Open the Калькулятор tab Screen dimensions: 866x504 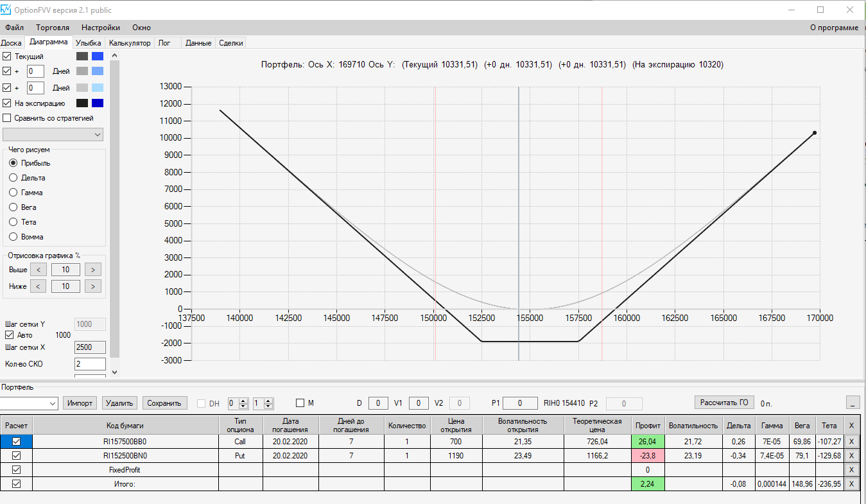(x=130, y=43)
